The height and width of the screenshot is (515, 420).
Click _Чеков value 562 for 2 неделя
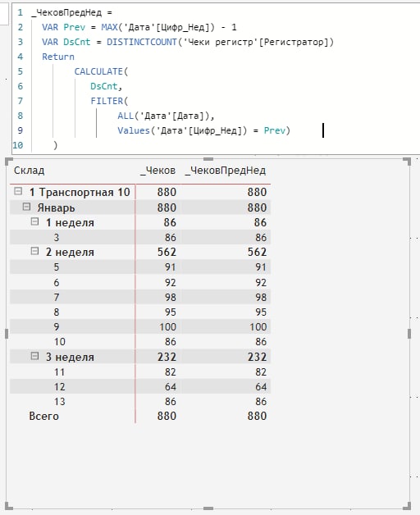[x=167, y=252]
